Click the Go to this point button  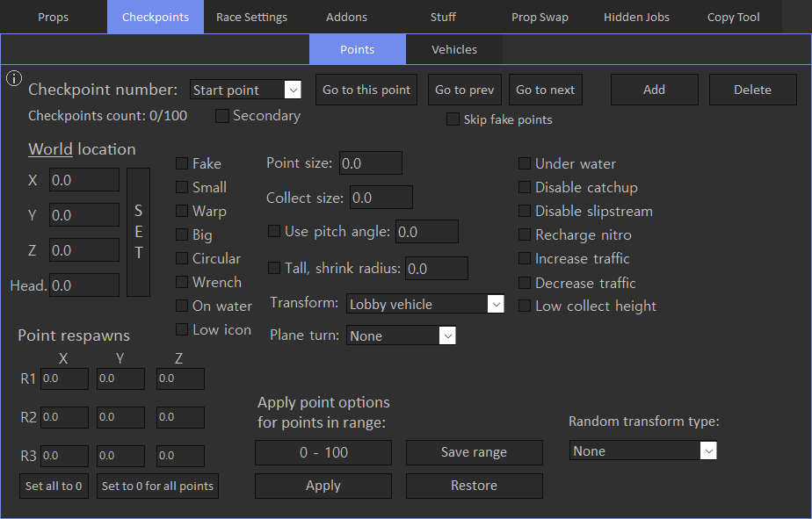(x=366, y=90)
